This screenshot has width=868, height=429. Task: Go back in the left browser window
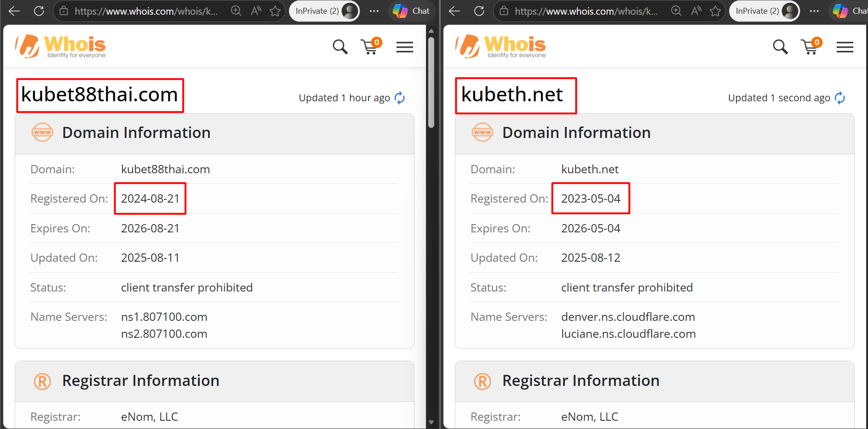pyautogui.click(x=14, y=11)
